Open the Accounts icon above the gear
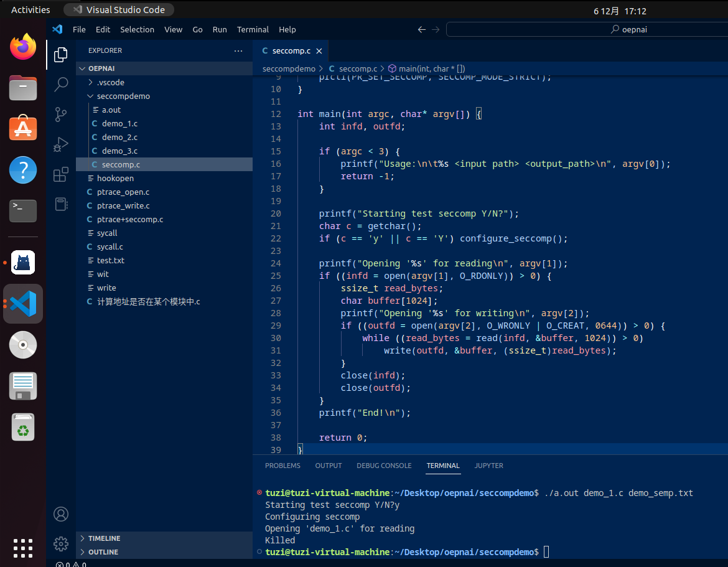 click(60, 514)
